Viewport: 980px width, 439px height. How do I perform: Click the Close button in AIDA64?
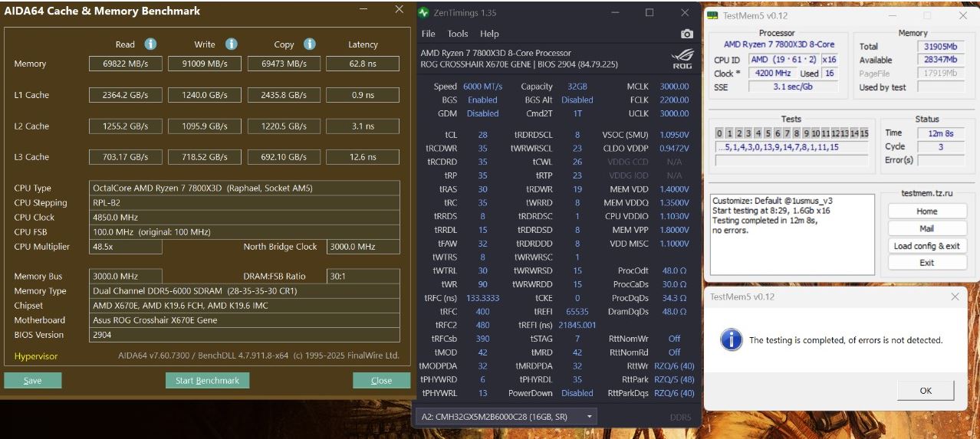(381, 381)
